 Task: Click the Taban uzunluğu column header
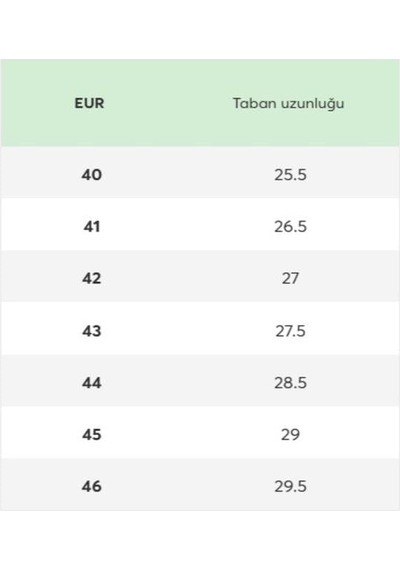(288, 104)
